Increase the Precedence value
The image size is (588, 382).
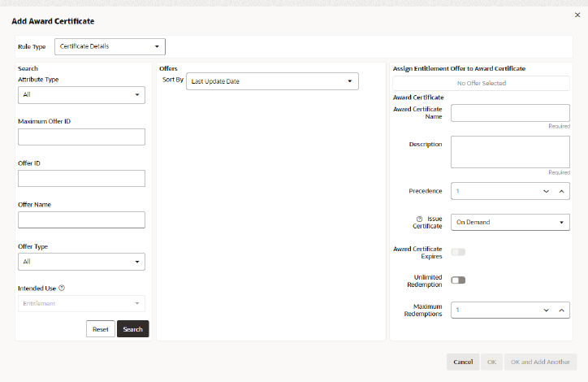(x=561, y=191)
